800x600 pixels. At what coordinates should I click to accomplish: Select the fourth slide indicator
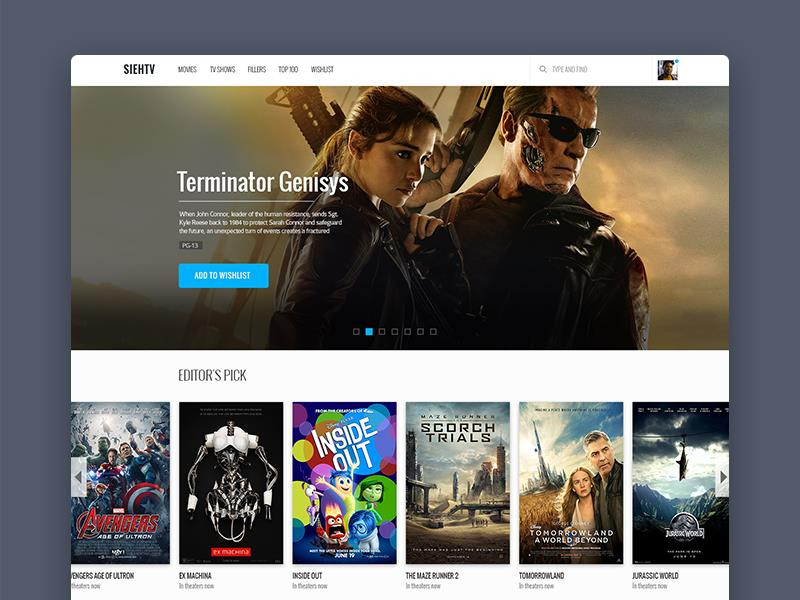[x=394, y=332]
